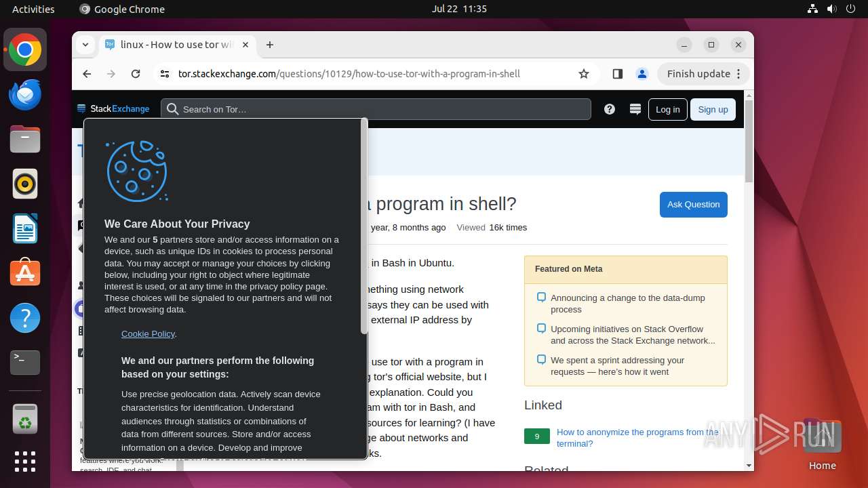
Task: Focus the Search on Tor input field
Action: click(x=376, y=109)
